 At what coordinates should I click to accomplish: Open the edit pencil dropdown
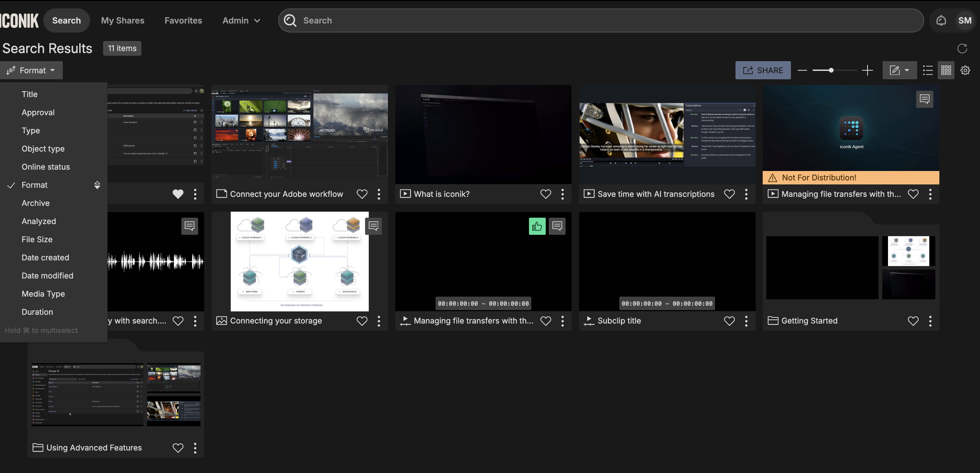[x=899, y=71]
